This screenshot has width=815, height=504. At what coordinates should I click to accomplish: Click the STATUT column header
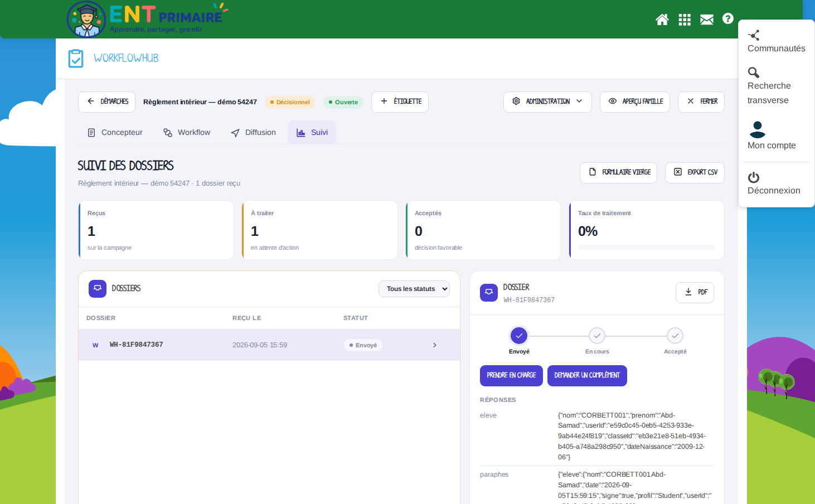(x=356, y=318)
